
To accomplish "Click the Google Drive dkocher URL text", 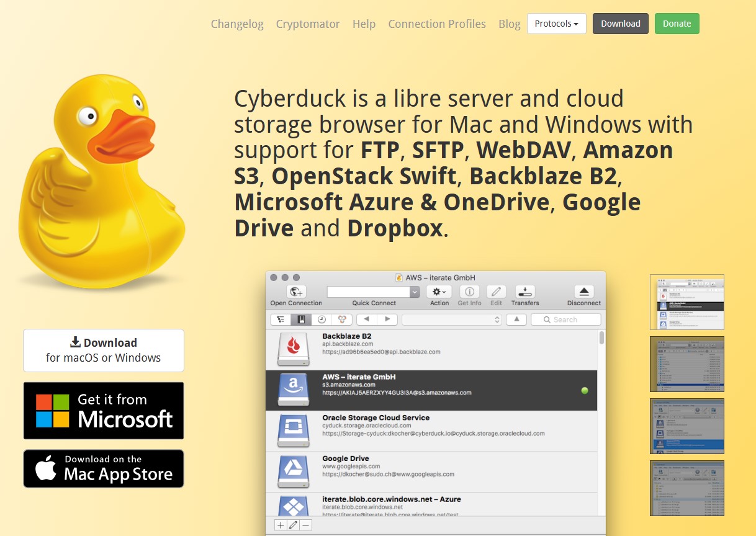I will pos(388,474).
